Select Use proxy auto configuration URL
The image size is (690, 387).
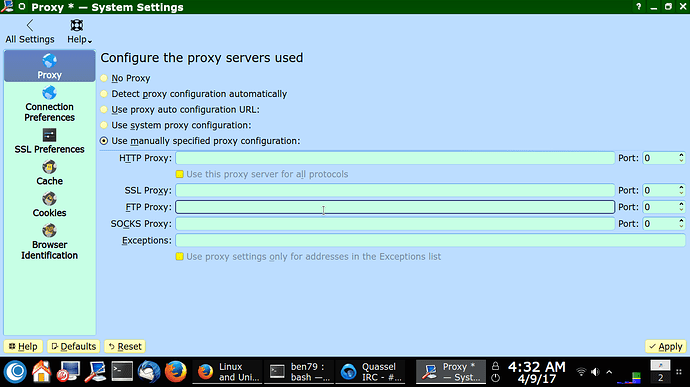coord(180,110)
